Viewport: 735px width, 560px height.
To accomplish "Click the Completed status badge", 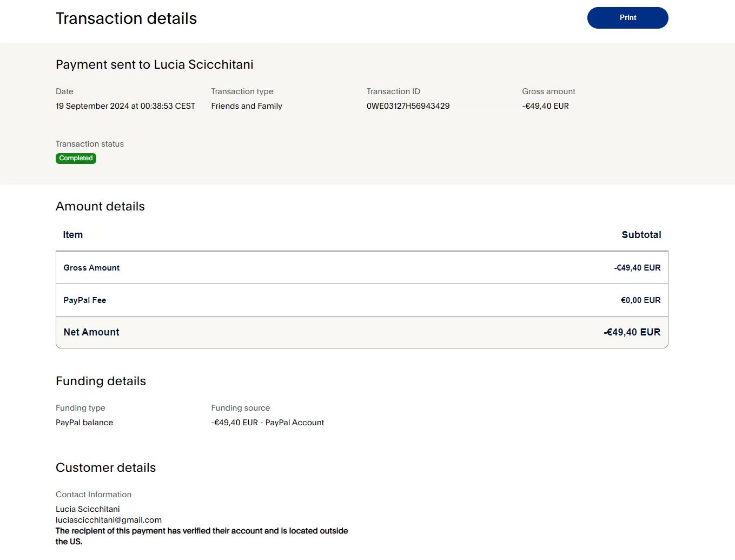I will 76,159.
